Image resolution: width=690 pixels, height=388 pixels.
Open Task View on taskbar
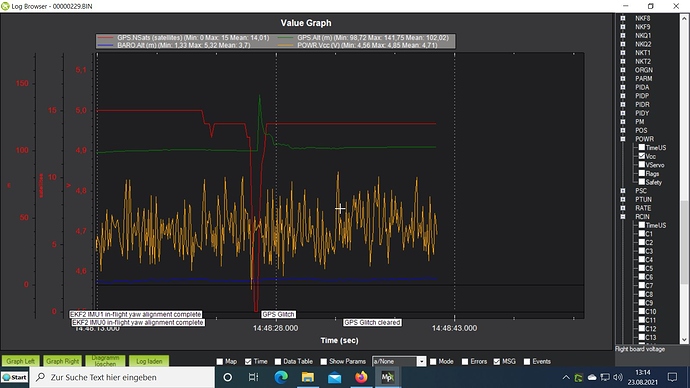[253, 377]
